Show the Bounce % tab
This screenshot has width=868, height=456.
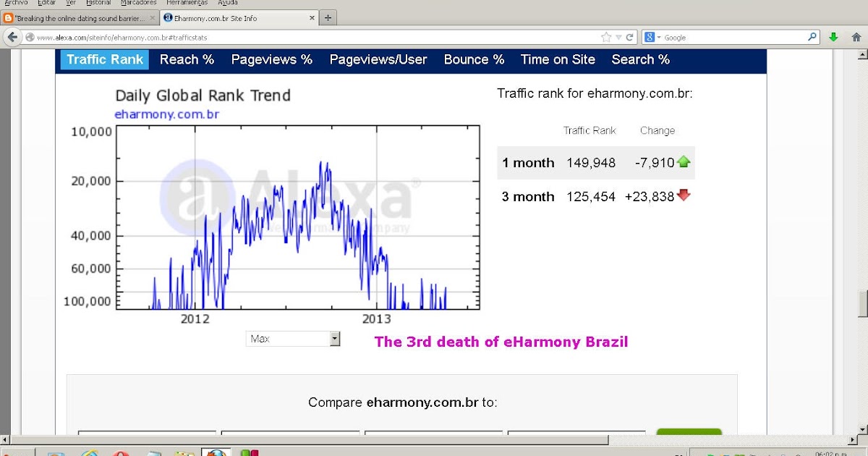[474, 59]
